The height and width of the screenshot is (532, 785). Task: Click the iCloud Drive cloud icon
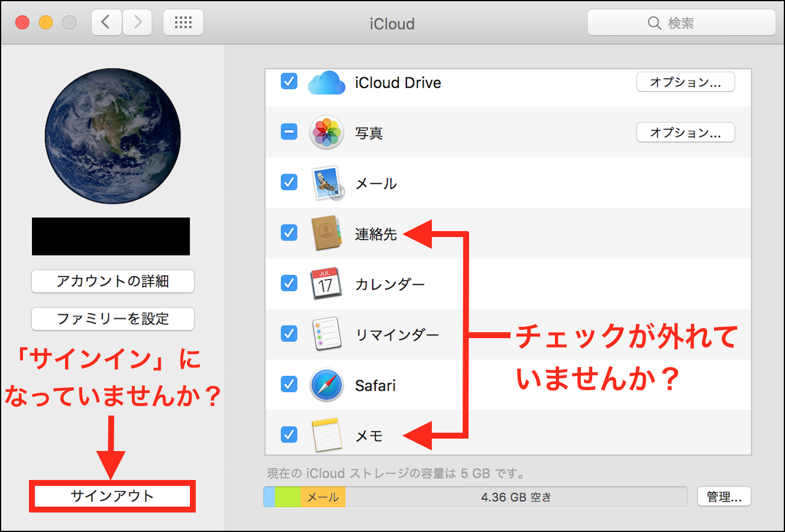326,83
